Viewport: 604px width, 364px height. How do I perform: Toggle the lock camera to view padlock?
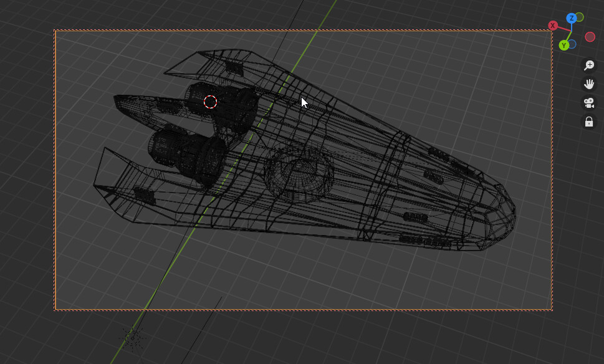(589, 122)
